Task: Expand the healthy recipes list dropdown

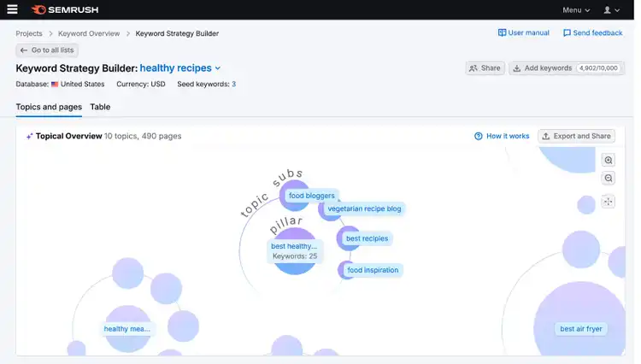Action: point(180,68)
